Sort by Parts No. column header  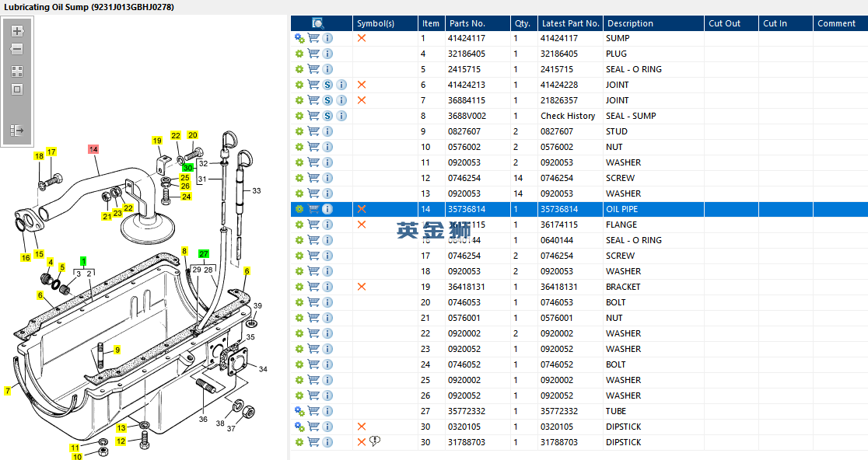[478, 23]
